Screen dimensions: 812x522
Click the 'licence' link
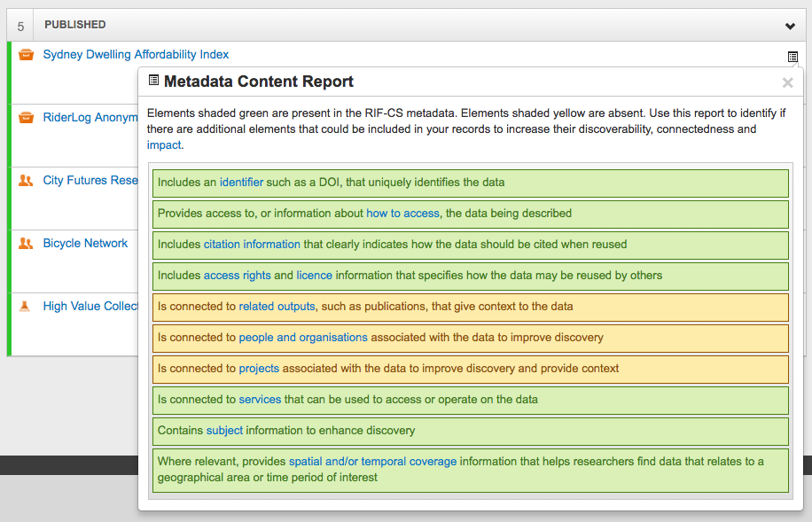click(314, 276)
